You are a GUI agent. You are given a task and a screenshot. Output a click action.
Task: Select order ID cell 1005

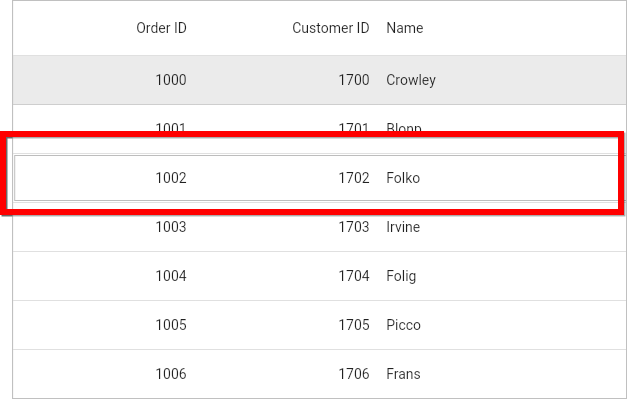[x=171, y=325]
